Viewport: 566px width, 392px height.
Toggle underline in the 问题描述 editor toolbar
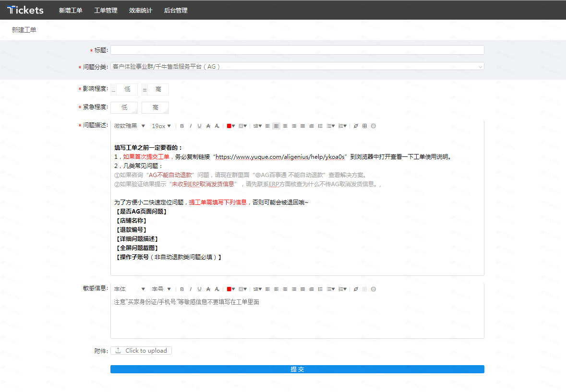pos(199,126)
